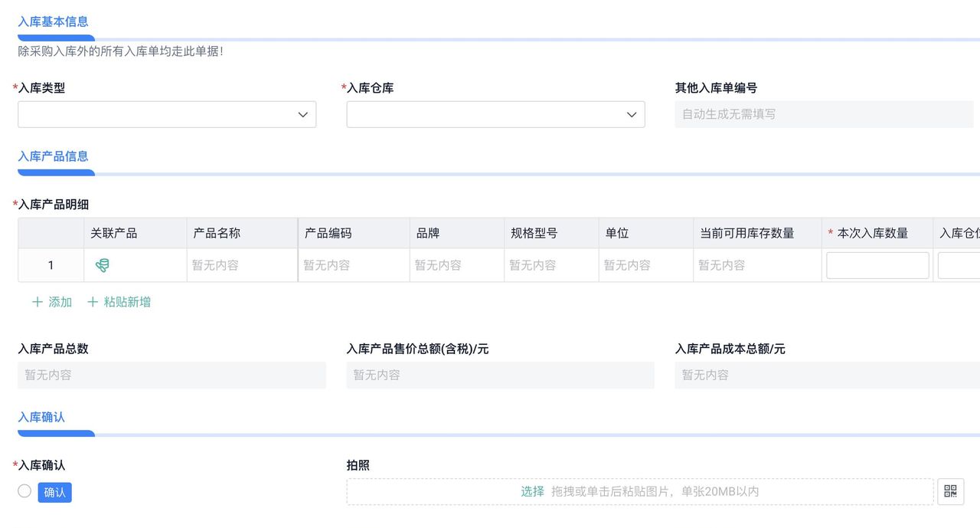Click the 选择 link to pick an image
The width and height of the screenshot is (980, 528).
pyautogui.click(x=532, y=491)
